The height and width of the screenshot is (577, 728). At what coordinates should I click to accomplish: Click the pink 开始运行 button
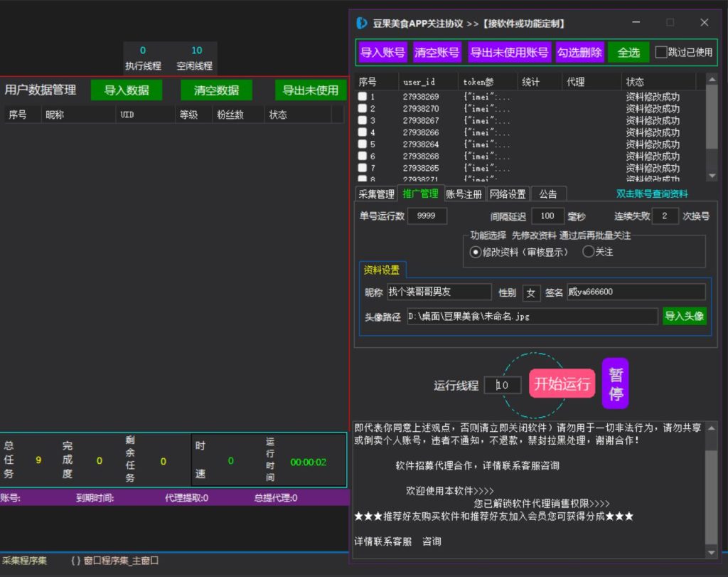pyautogui.click(x=562, y=383)
